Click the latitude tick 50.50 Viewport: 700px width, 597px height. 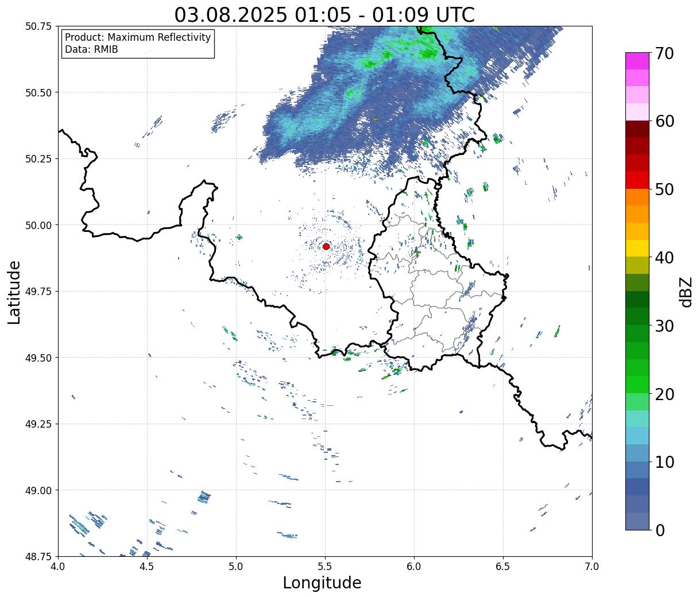[x=38, y=92]
